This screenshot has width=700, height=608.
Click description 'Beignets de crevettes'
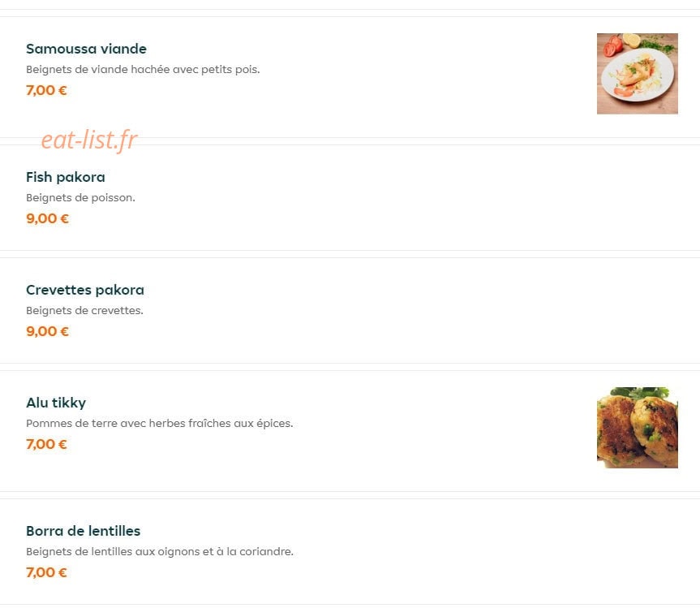[84, 310]
